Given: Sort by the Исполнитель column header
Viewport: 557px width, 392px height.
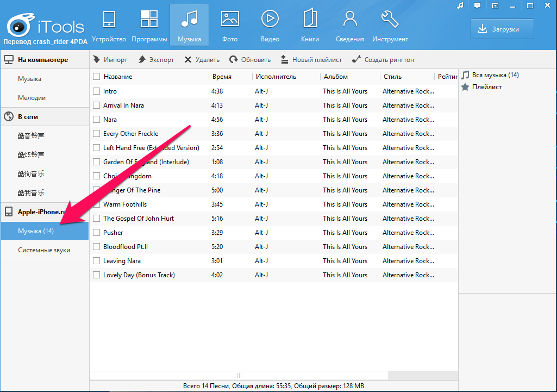Looking at the screenshot, I should coord(276,77).
